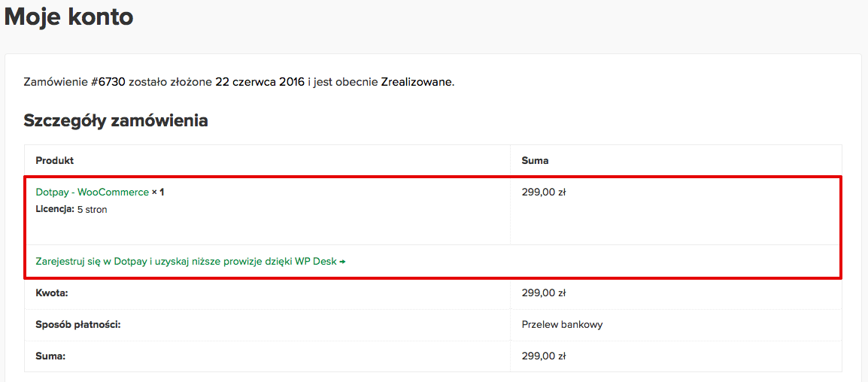The width and height of the screenshot is (868, 382).
Task: Click the Produkt column header
Action: tap(55, 161)
